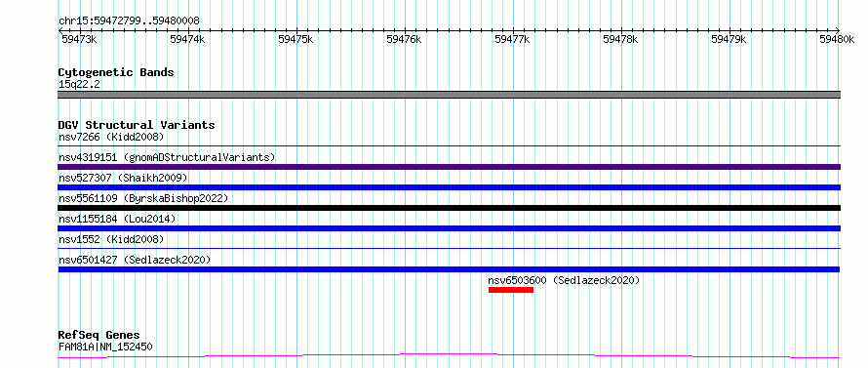The width and height of the screenshot is (868, 368).
Task: Click the black nsv5561109 variant bar
Action: [x=449, y=208]
